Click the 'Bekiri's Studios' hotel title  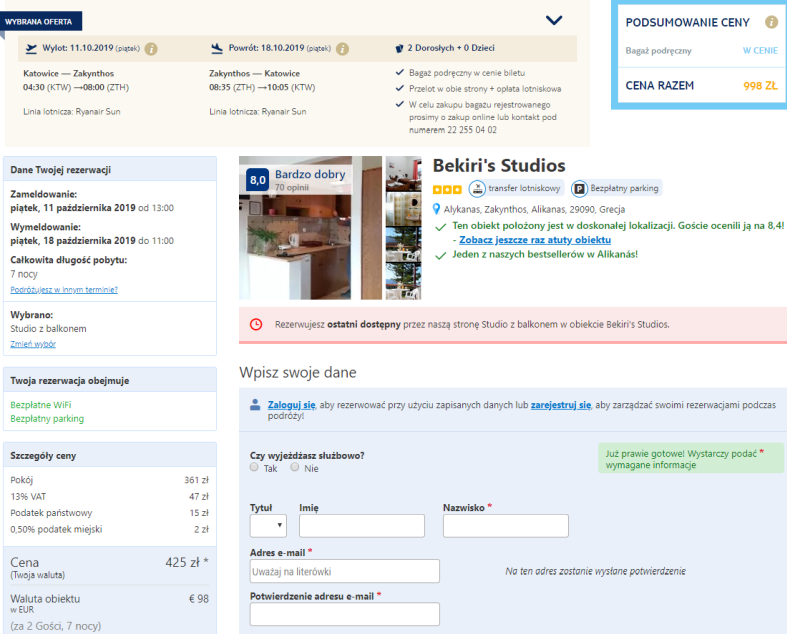pyautogui.click(x=499, y=166)
